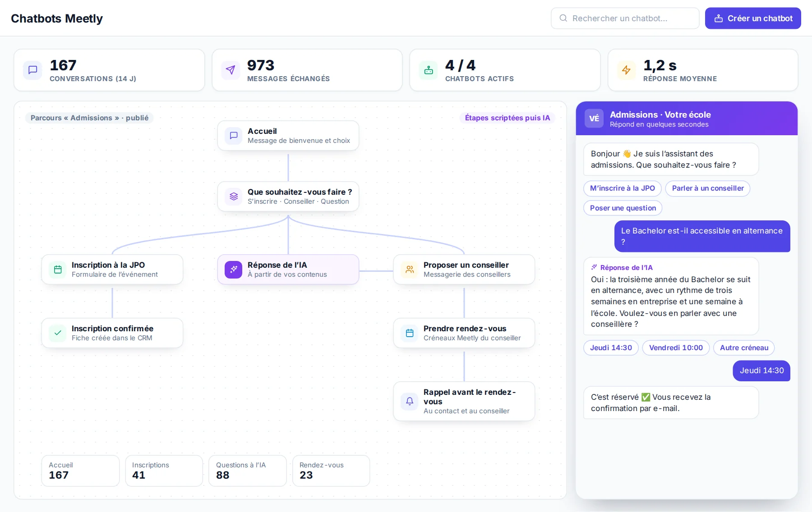Click the robot icon for active chatbots
812x512 pixels.
click(429, 70)
